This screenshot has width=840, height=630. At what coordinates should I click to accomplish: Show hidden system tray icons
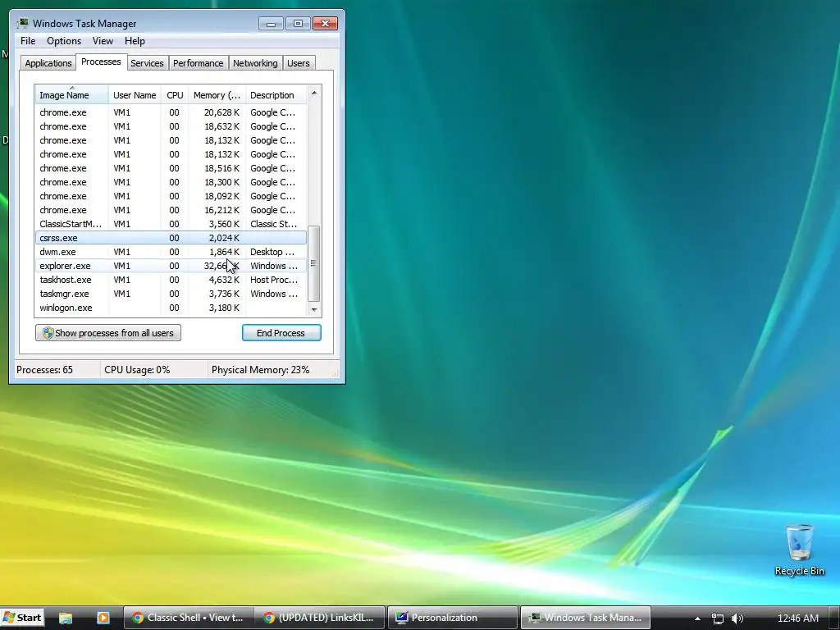point(697,619)
